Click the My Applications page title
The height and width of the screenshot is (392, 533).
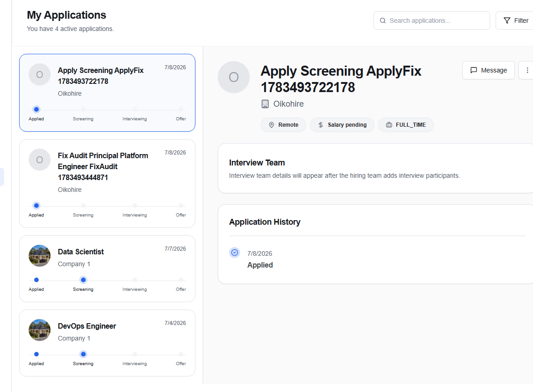point(67,15)
